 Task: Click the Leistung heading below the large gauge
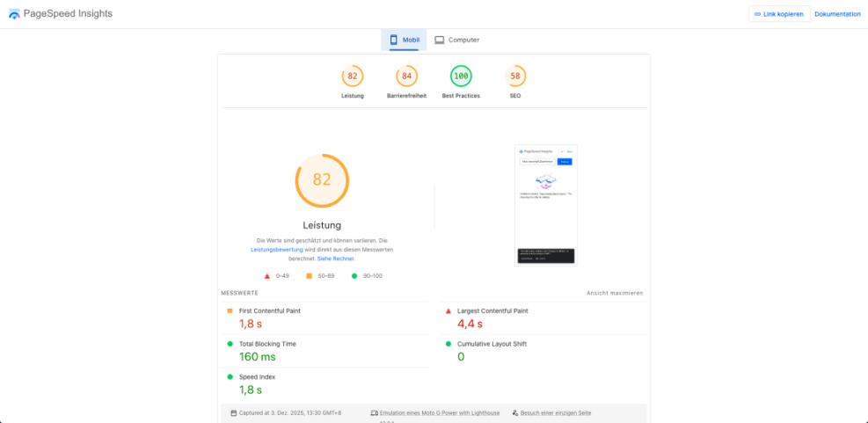pyautogui.click(x=322, y=225)
